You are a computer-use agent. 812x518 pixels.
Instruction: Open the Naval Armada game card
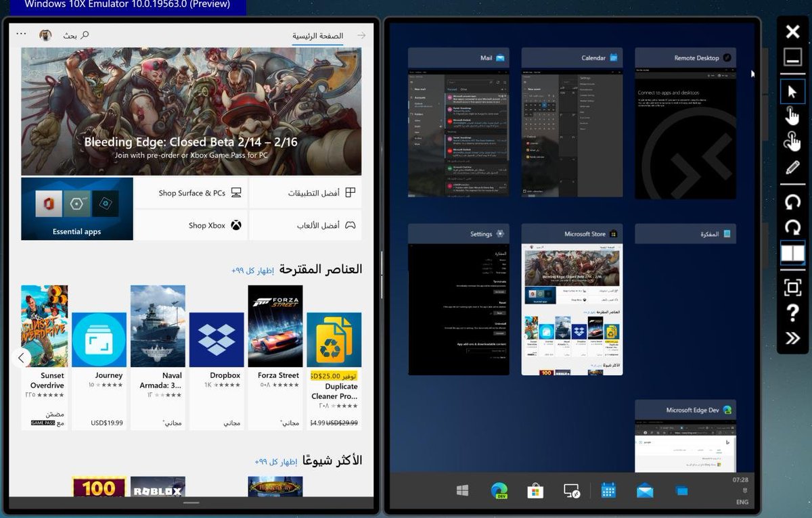[158, 357]
